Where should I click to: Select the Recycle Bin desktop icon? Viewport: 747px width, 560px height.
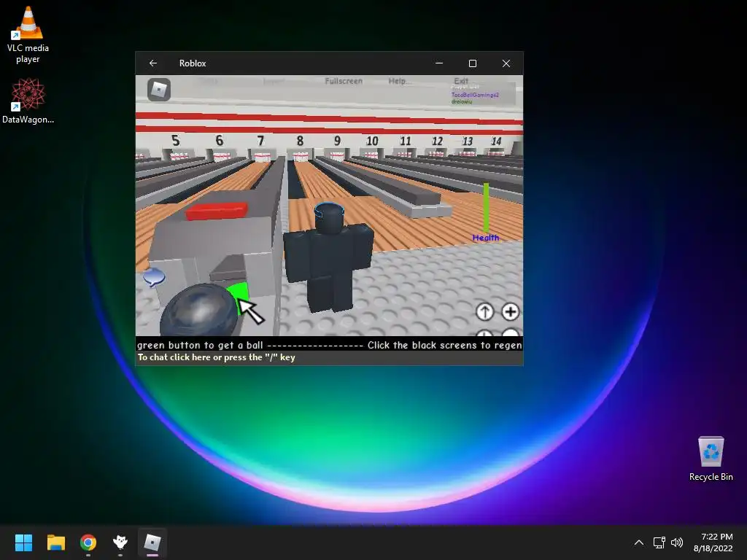711,459
